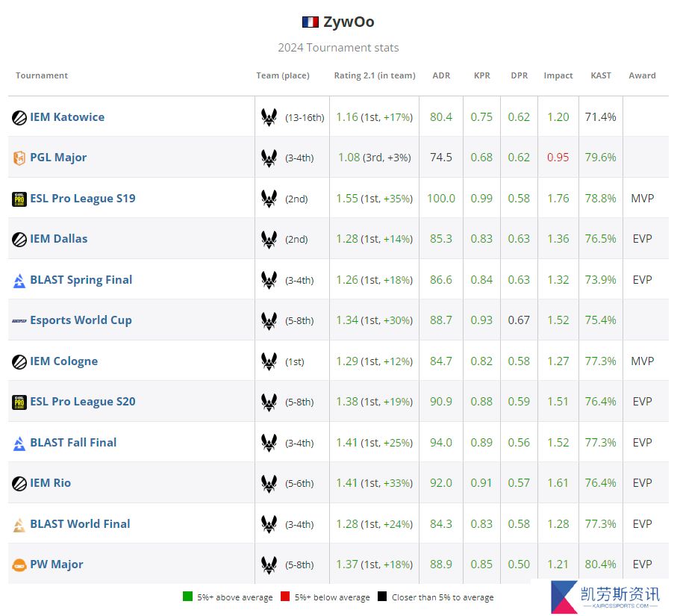Click the Pro League logo beside ESL Pro League S19
The width and height of the screenshot is (680, 616).
[19, 199]
